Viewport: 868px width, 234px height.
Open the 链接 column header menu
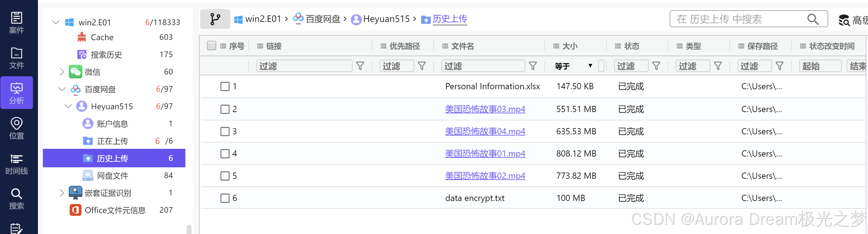click(x=260, y=46)
